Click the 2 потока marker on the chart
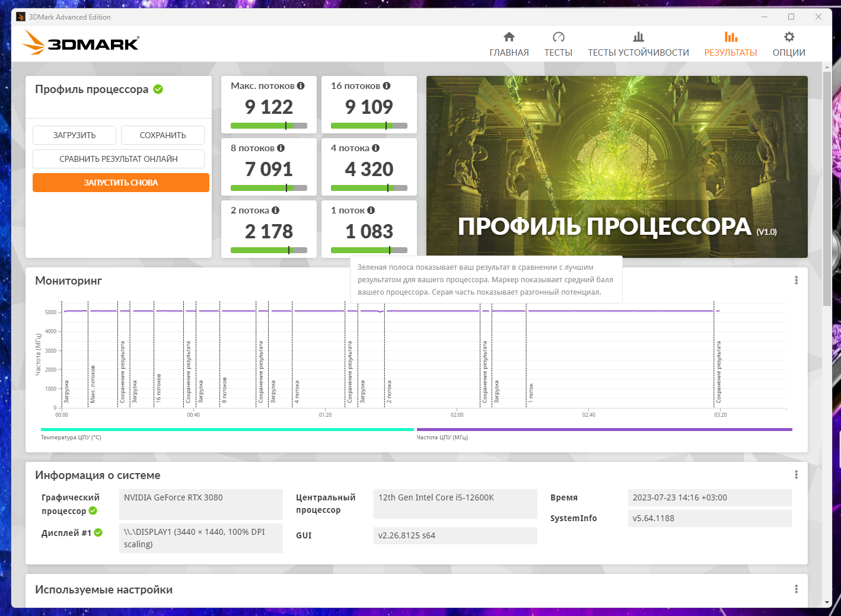Image resolution: width=841 pixels, height=616 pixels. pos(389,392)
